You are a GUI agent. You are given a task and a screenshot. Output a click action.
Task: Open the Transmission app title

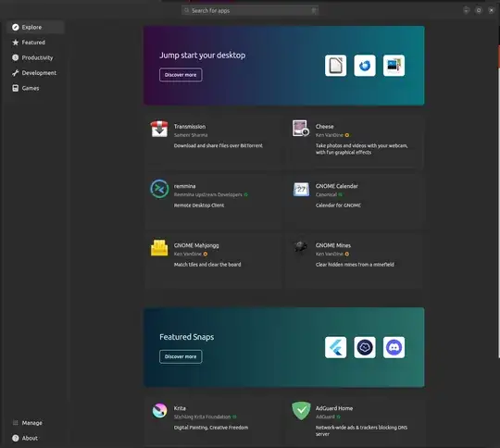[190, 127]
